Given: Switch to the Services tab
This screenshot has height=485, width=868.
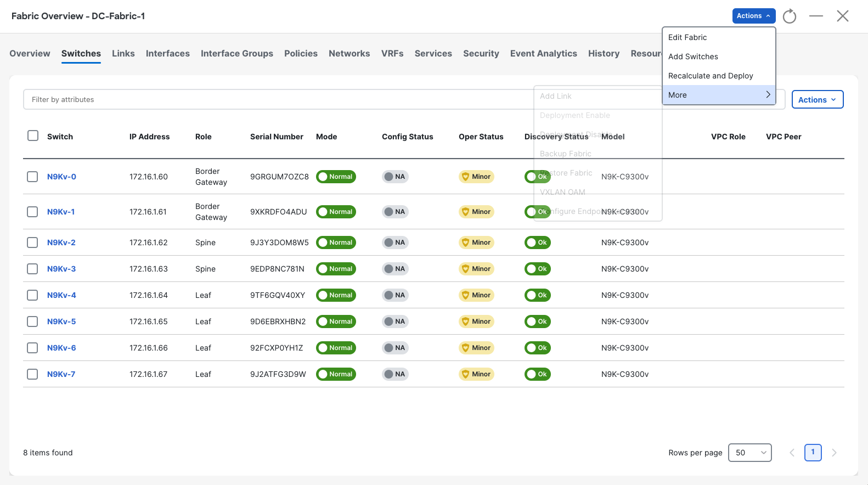Looking at the screenshot, I should point(433,53).
